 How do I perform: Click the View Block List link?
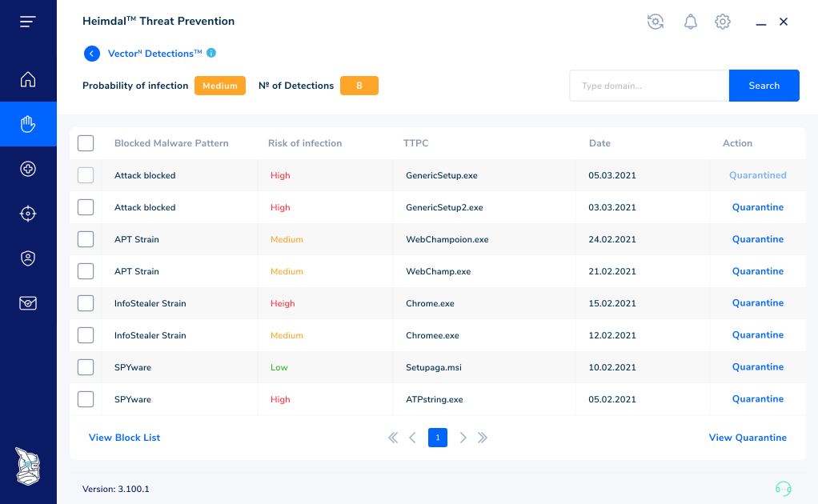[124, 438]
